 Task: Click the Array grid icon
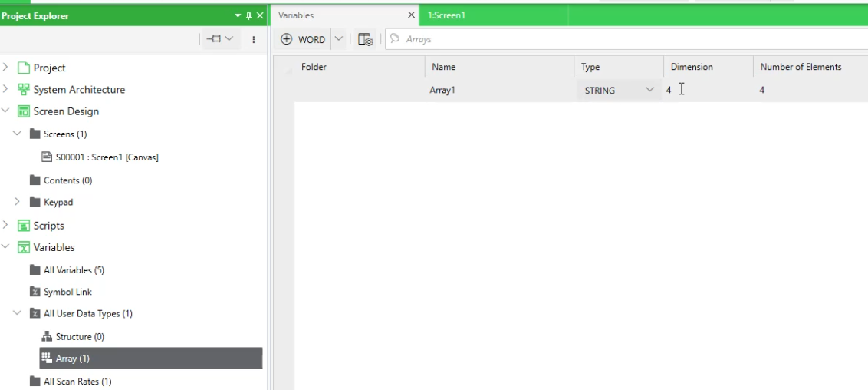pyautogui.click(x=47, y=357)
